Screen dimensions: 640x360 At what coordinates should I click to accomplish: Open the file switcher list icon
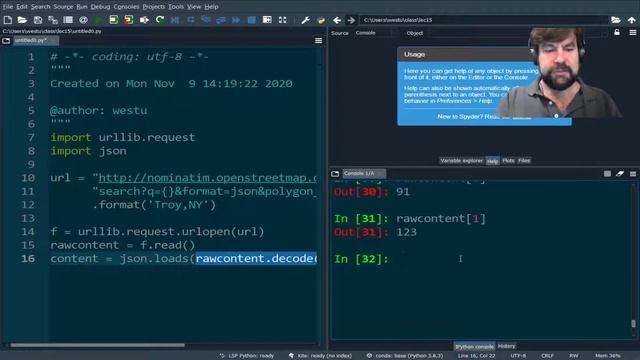coord(68,20)
